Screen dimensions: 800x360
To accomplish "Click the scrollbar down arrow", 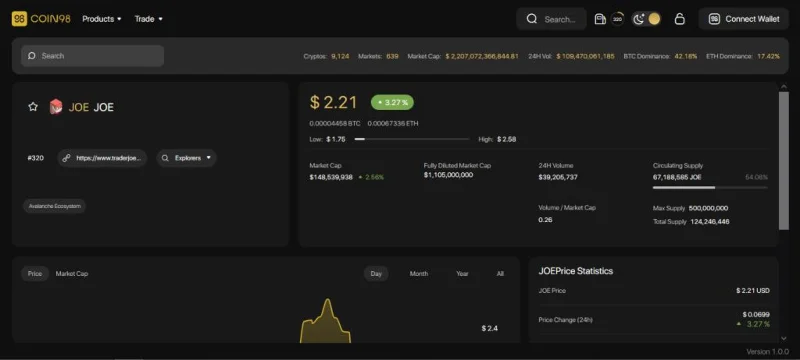I will (784, 338).
